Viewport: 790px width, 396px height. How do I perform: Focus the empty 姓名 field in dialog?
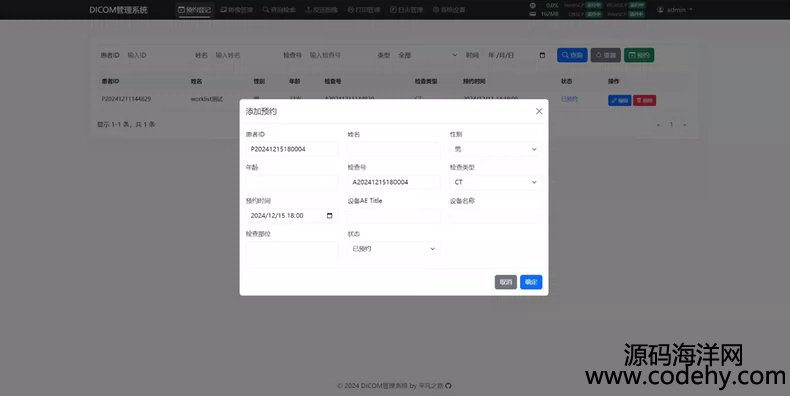click(394, 149)
